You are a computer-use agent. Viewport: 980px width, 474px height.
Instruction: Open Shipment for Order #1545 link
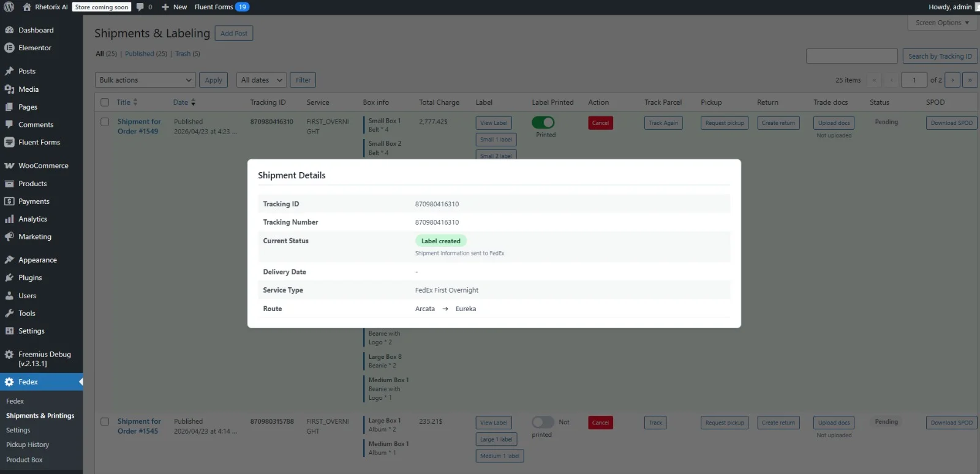(x=139, y=426)
